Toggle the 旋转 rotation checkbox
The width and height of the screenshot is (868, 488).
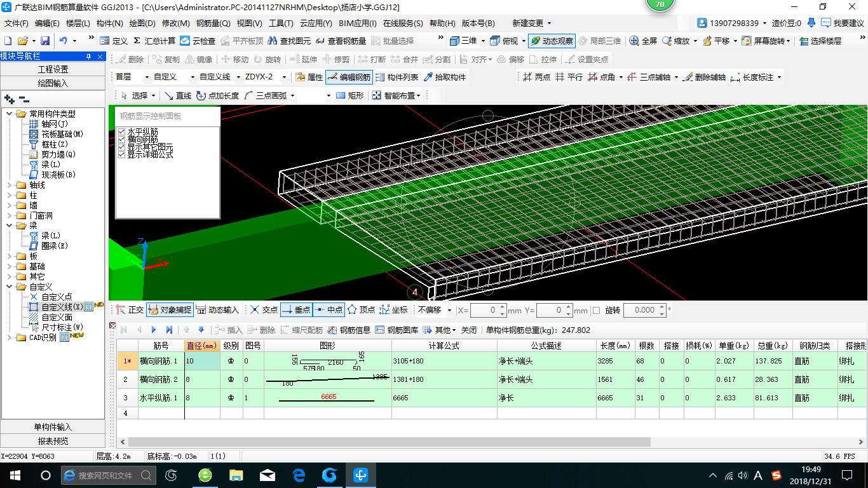[596, 310]
